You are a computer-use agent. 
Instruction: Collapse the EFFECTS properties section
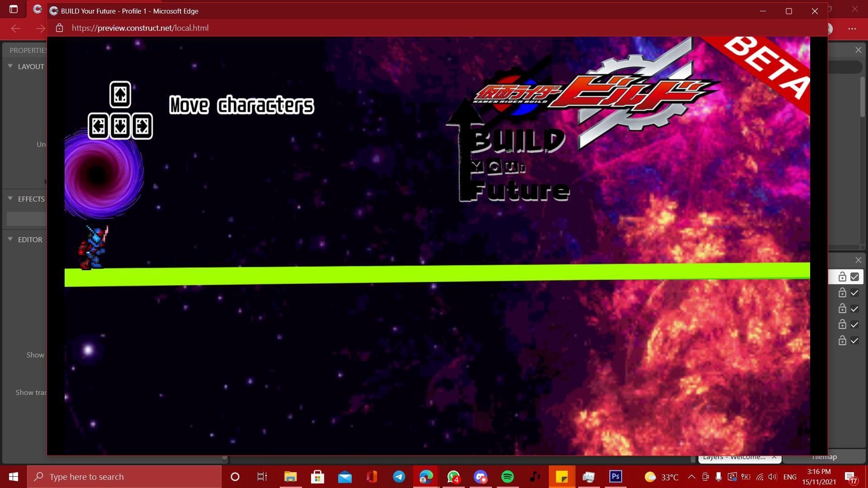click(x=10, y=199)
